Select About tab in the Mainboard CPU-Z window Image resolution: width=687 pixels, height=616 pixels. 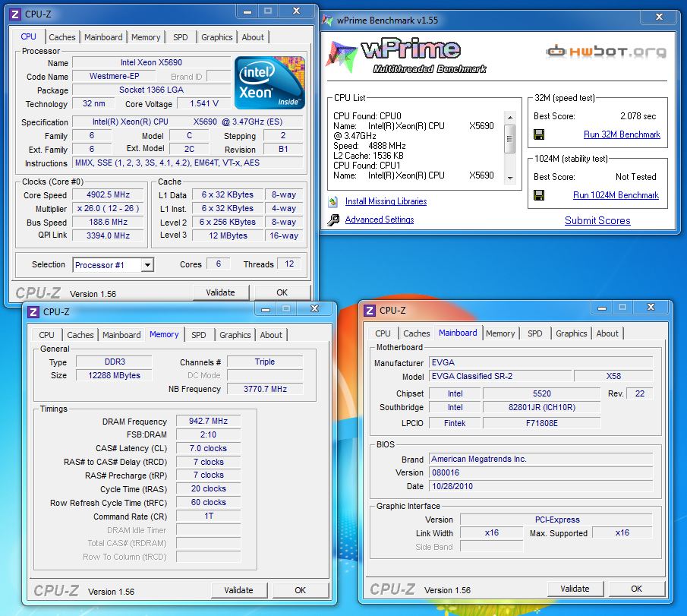[607, 333]
